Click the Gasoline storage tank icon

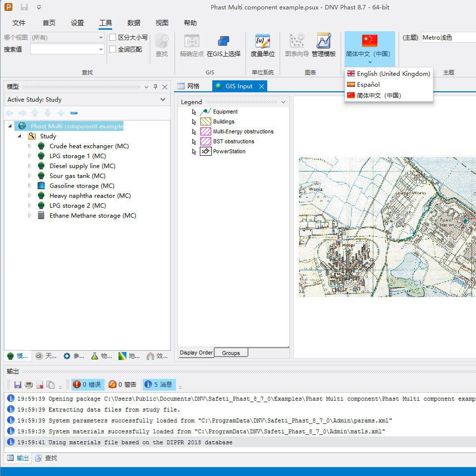[42, 186]
